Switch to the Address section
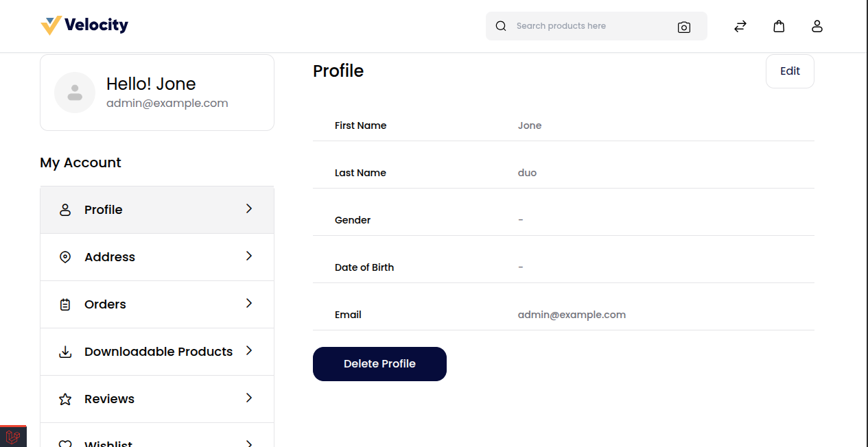Image resolution: width=868 pixels, height=447 pixels. 109,256
